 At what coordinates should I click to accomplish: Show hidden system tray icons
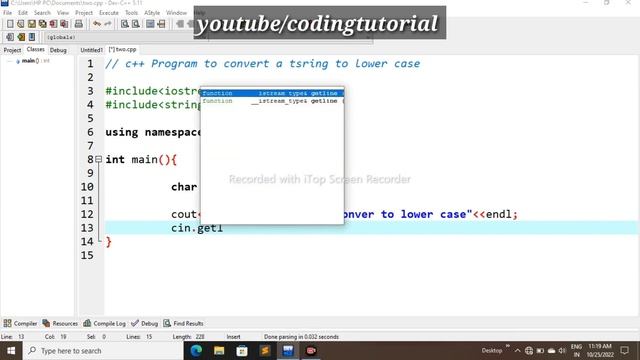[518, 351]
